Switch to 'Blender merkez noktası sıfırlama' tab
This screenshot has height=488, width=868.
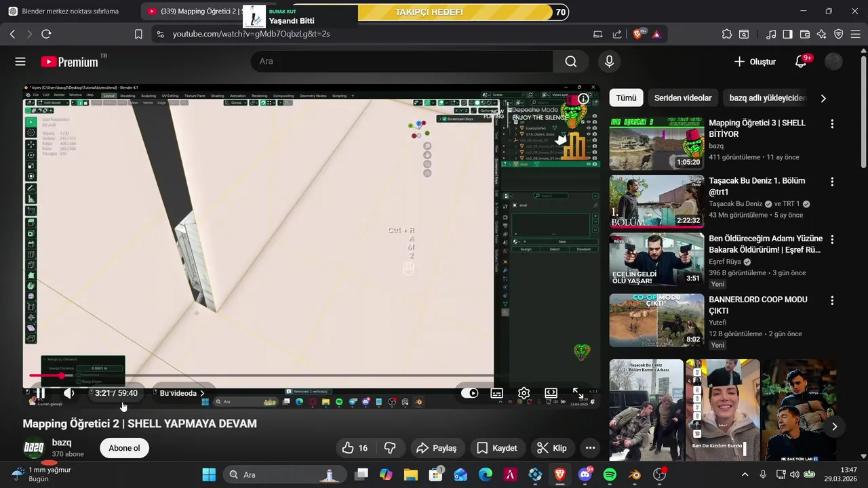coord(70,12)
